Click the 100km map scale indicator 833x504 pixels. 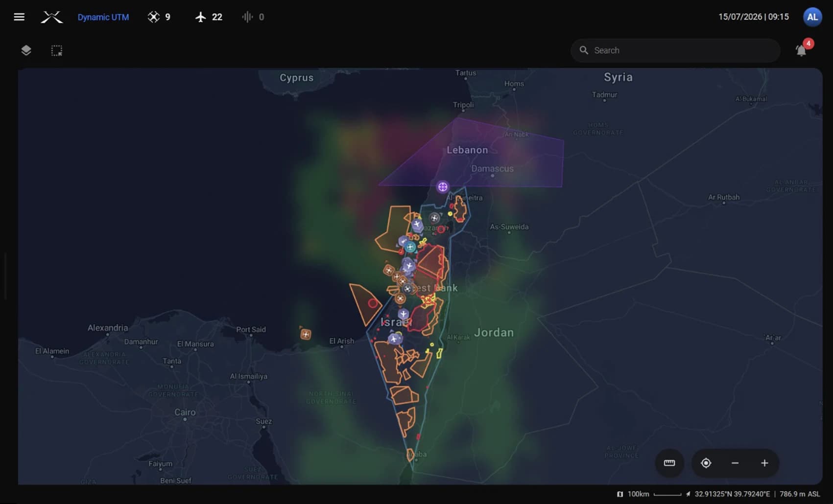(649, 494)
